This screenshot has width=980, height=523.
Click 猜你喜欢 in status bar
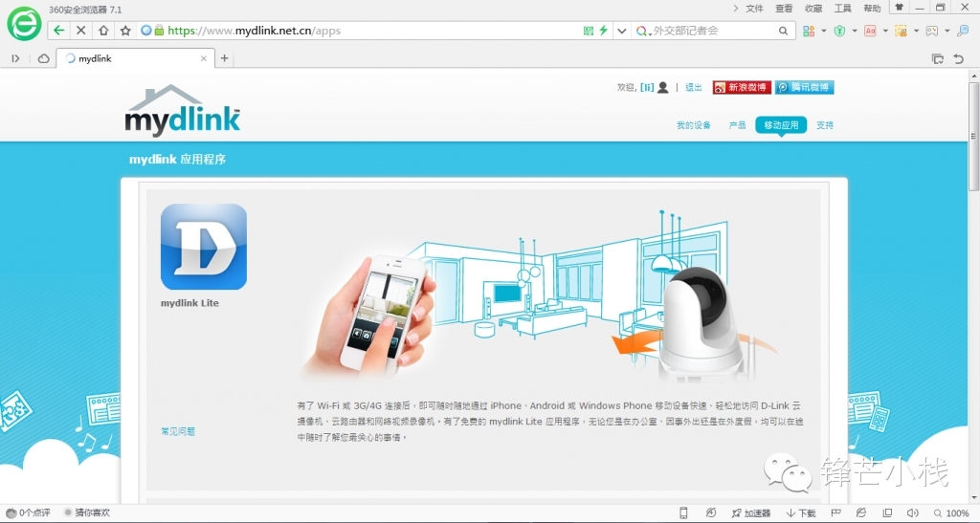87,512
